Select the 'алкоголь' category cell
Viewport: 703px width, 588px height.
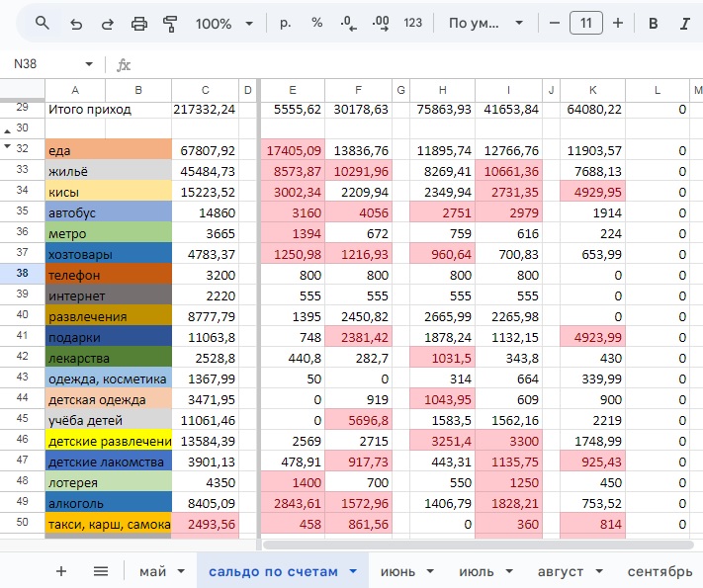click(108, 502)
